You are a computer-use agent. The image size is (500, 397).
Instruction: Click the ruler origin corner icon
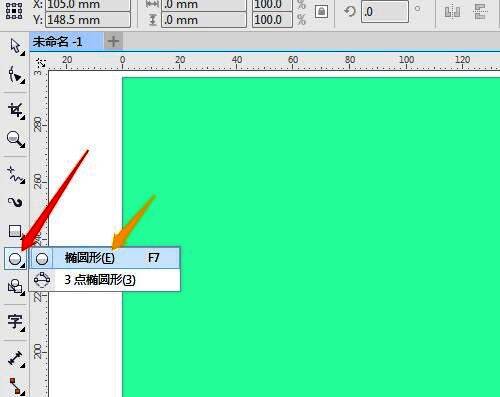pos(40,62)
